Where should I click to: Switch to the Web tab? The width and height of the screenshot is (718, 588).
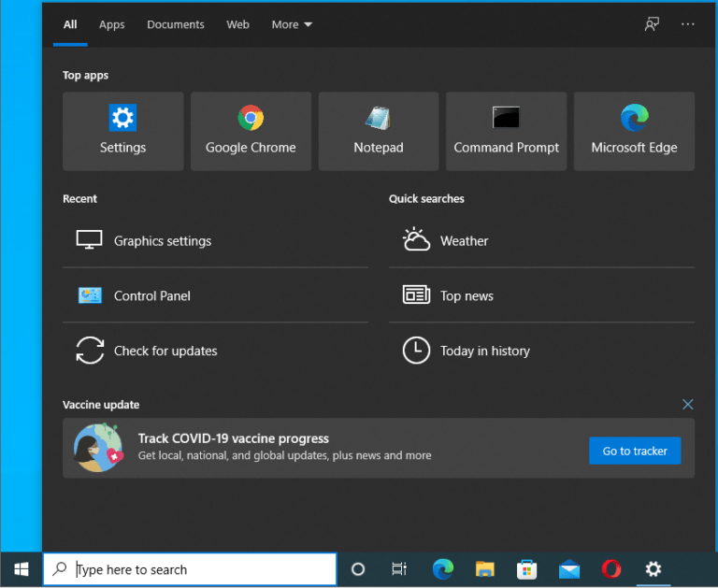pyautogui.click(x=237, y=24)
